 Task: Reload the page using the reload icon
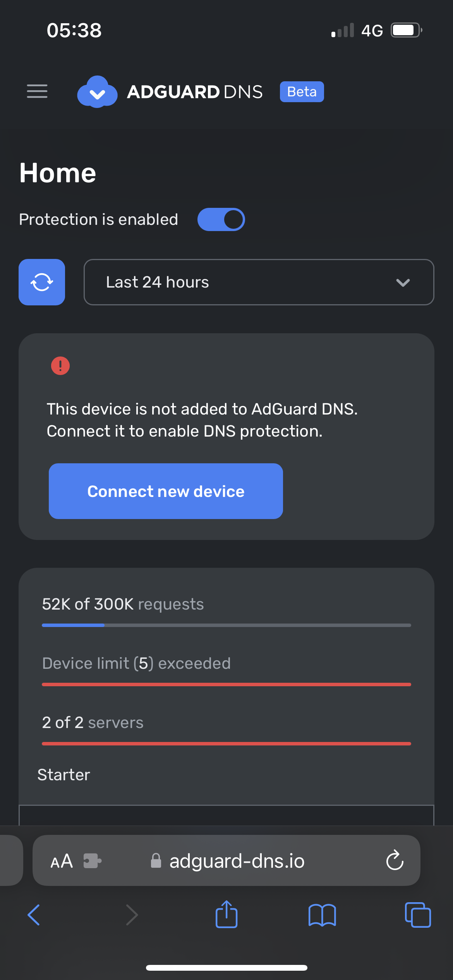394,861
